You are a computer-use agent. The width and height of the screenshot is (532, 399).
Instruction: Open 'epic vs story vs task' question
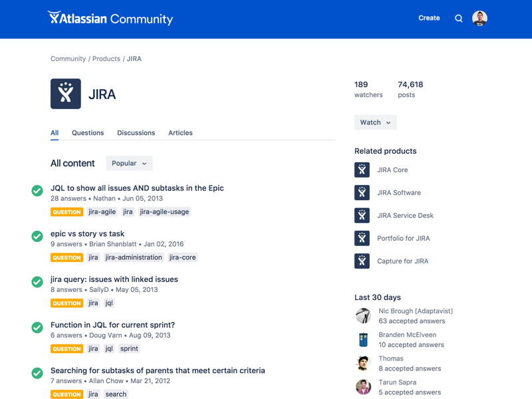pyautogui.click(x=88, y=233)
